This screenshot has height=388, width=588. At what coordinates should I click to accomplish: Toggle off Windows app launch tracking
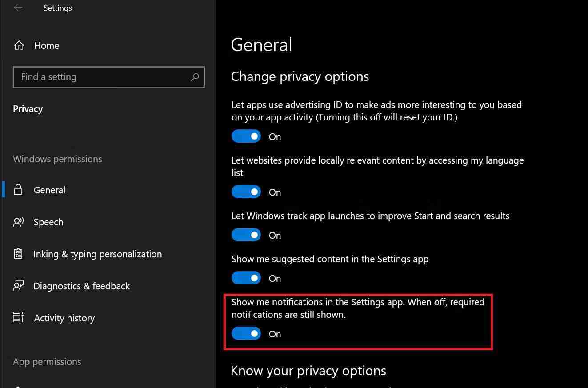point(246,235)
